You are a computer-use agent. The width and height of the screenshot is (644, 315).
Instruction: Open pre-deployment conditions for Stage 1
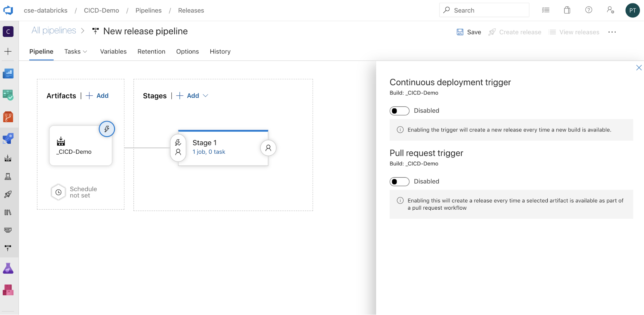coord(178,142)
